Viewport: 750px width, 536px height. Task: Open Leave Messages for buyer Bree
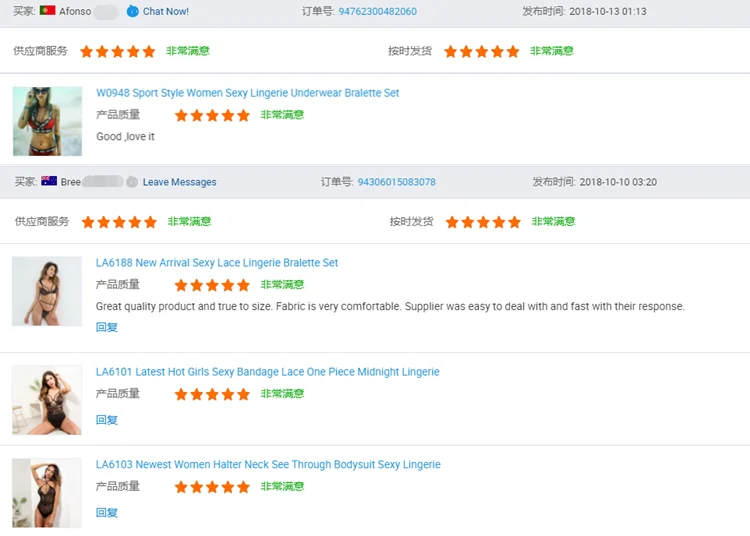click(x=179, y=182)
